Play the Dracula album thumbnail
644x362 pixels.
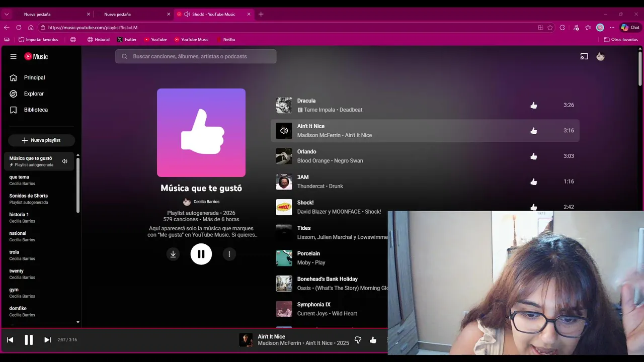[284, 105]
